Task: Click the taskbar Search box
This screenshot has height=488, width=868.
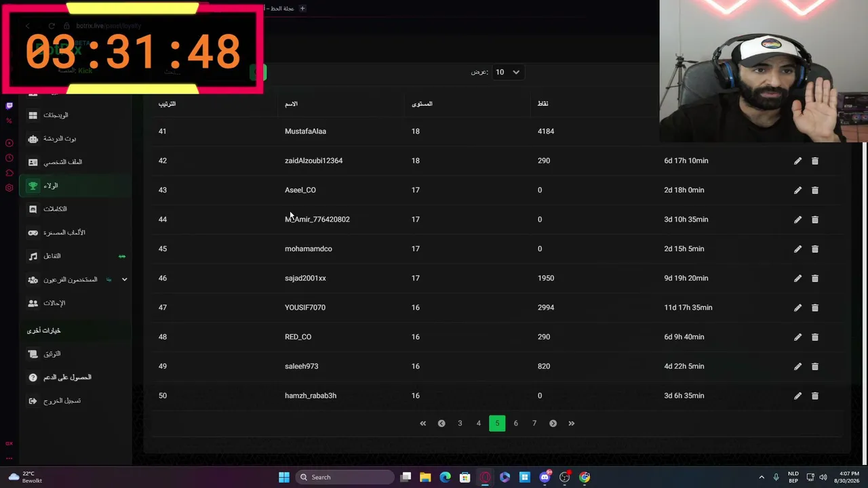Action: [346, 477]
